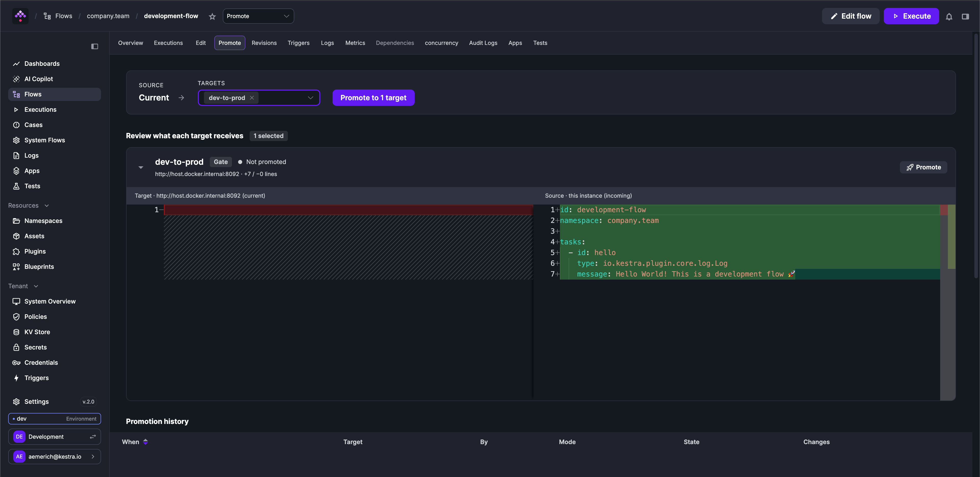The width and height of the screenshot is (980, 477).
Task: Open Namespaces
Action: (x=54, y=221)
